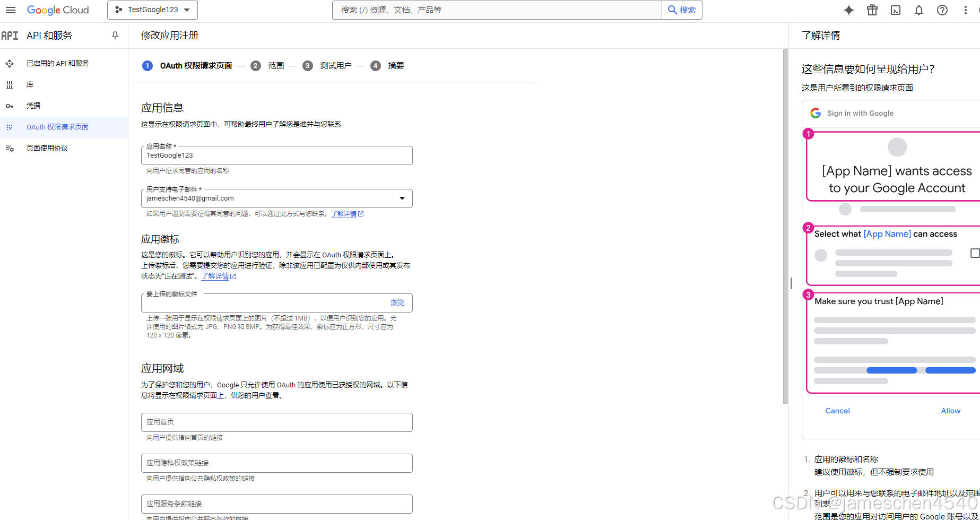
Task: Go to step 1 OAuth 权限请求页面
Action: coord(187,66)
